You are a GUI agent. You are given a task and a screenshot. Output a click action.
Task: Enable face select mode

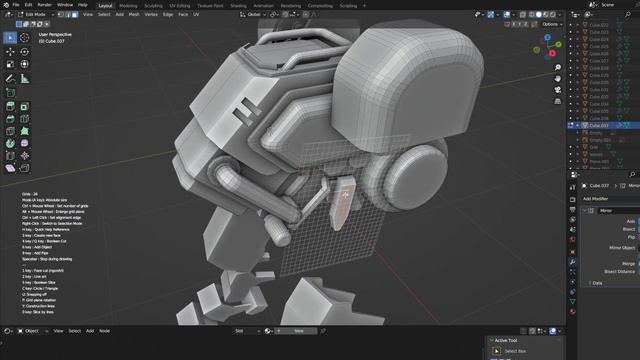[x=75, y=15]
